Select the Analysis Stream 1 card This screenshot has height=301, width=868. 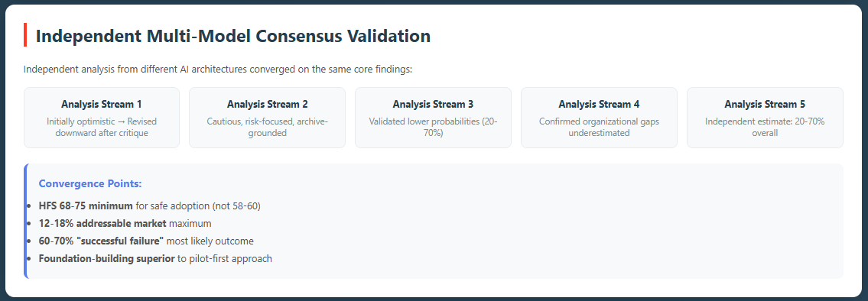click(101, 118)
